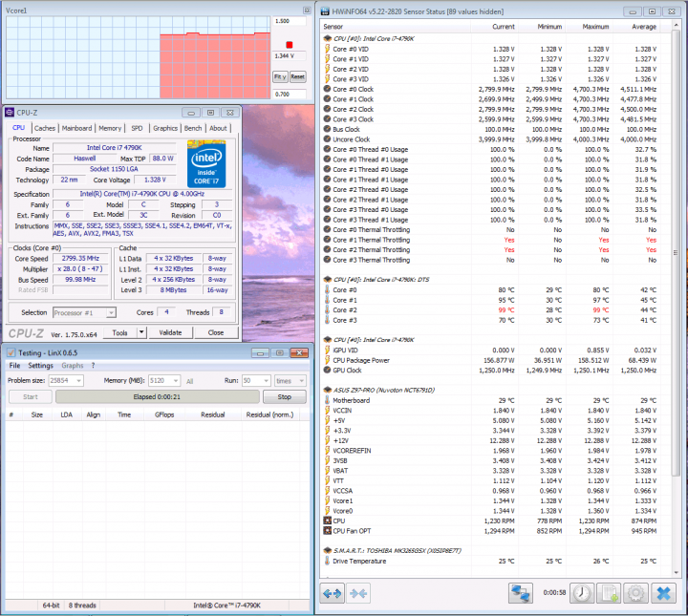This screenshot has height=616, width=688.
Task: Open the ? help menu in LinX
Action: 93,365
